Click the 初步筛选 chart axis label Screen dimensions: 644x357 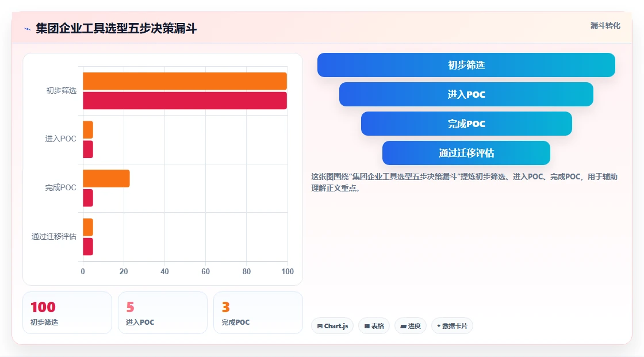pyautogui.click(x=61, y=90)
